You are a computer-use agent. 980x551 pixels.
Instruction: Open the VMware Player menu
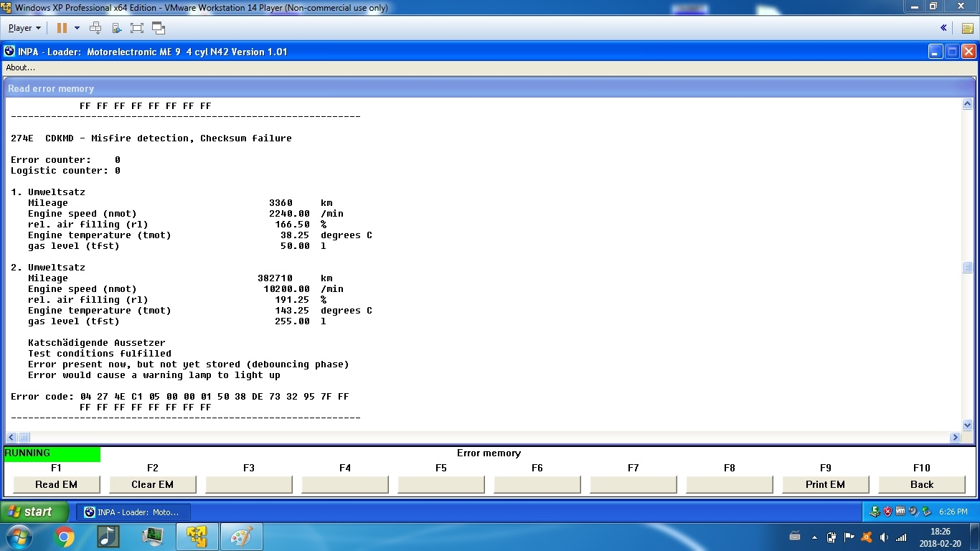(x=24, y=28)
